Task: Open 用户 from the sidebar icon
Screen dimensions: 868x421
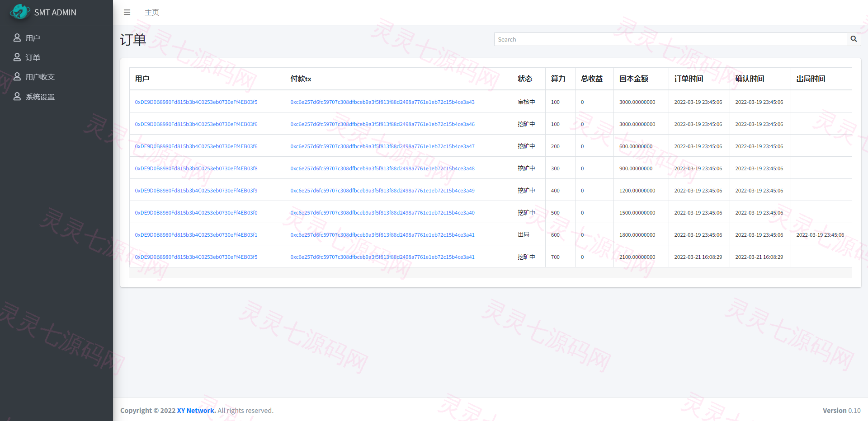Action: 17,37
